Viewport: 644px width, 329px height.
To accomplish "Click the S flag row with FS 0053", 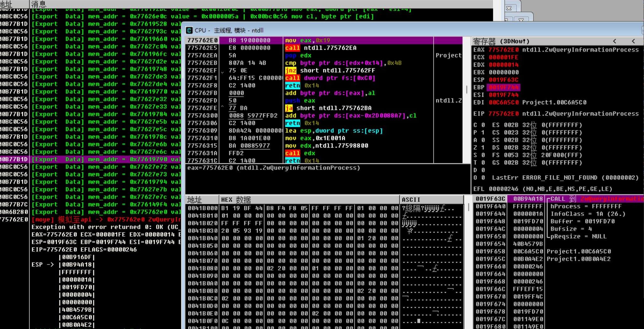I will [x=528, y=155].
